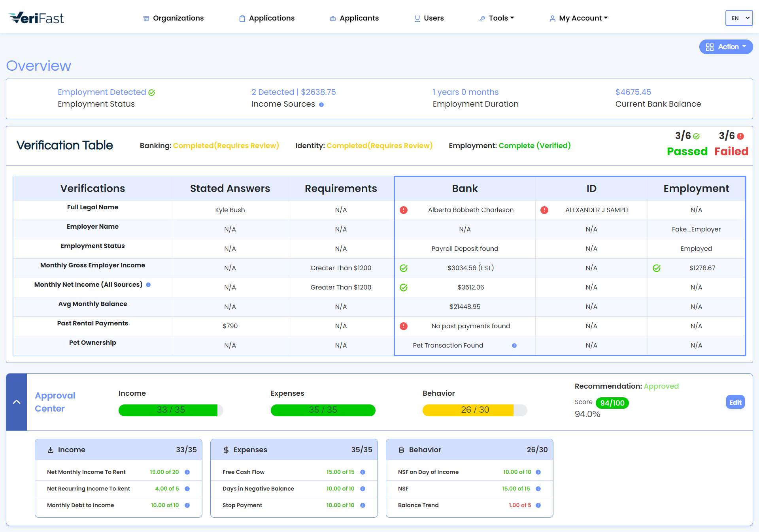Click the red warning icon on No past payments found
The width and height of the screenshot is (759, 532).
click(x=403, y=326)
